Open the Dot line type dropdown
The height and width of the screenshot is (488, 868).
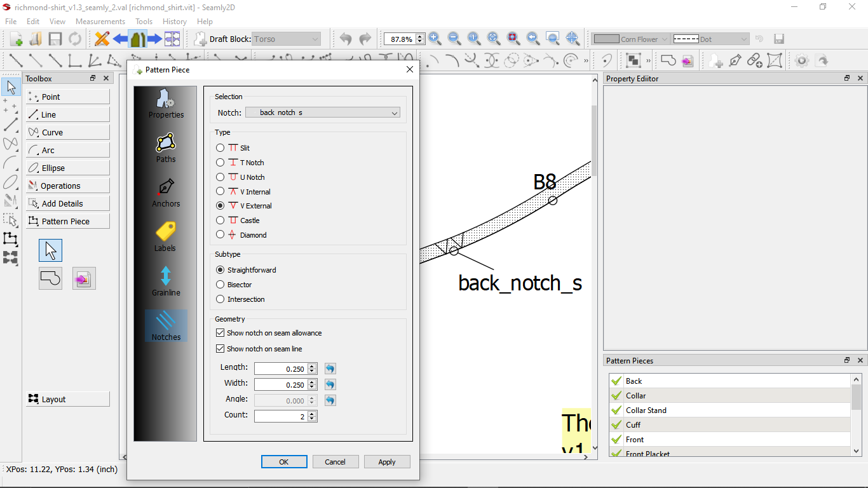coord(711,39)
